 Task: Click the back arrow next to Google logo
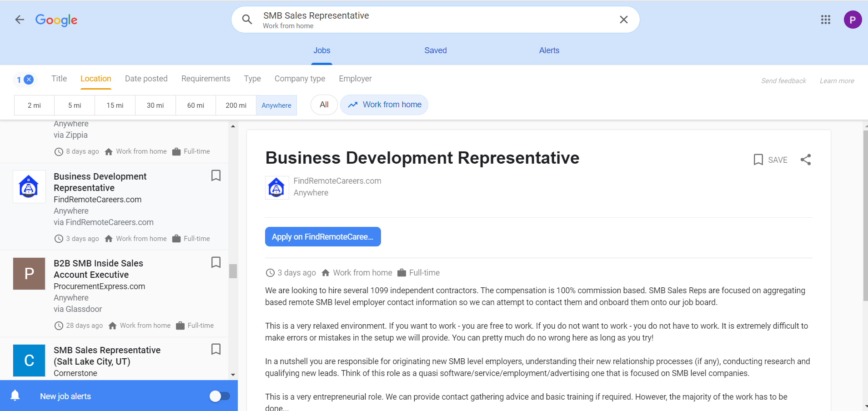tap(19, 20)
